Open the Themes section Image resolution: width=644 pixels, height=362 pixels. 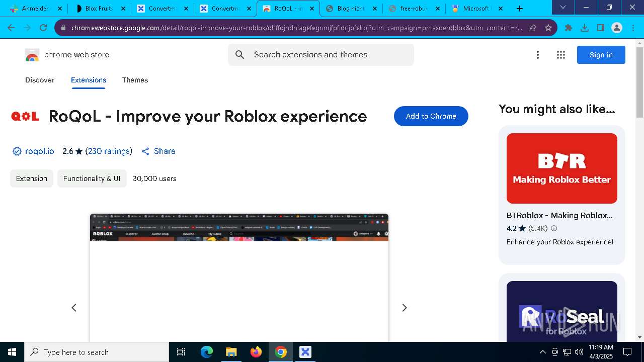135,80
